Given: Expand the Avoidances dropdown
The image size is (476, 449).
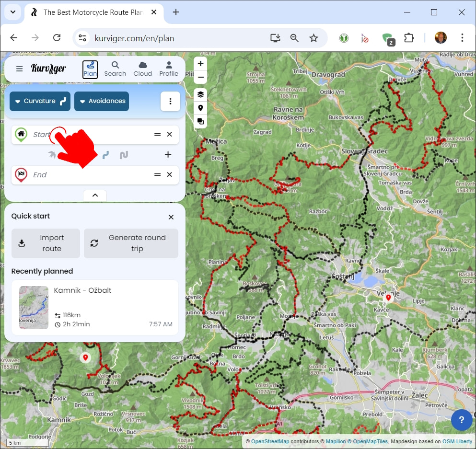Looking at the screenshot, I should pyautogui.click(x=102, y=101).
